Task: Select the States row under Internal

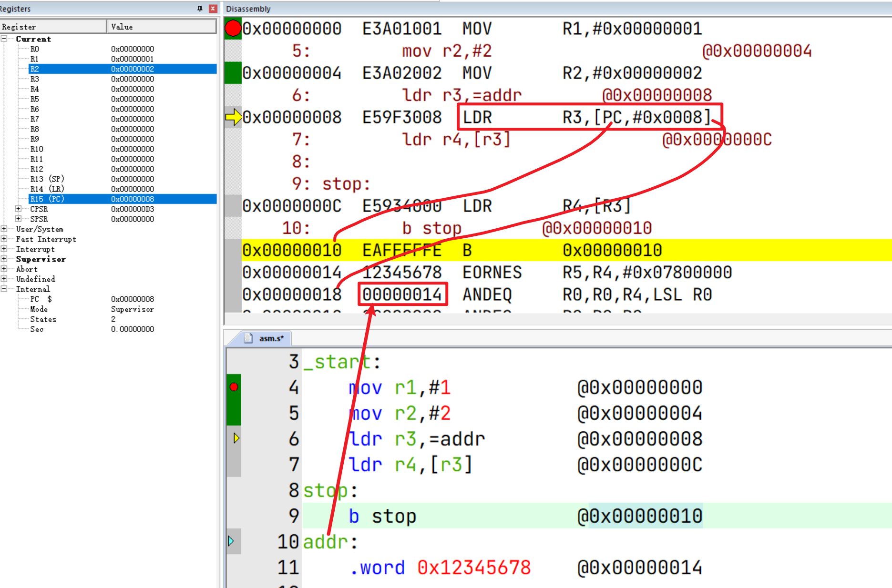Action: (108, 319)
